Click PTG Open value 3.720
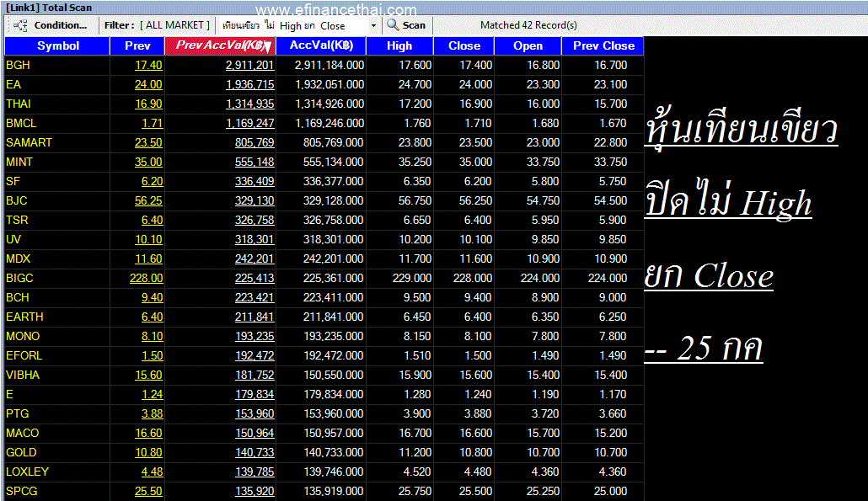 click(x=545, y=413)
